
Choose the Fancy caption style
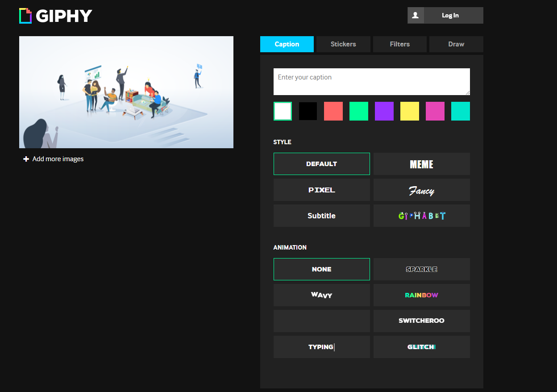pos(421,190)
